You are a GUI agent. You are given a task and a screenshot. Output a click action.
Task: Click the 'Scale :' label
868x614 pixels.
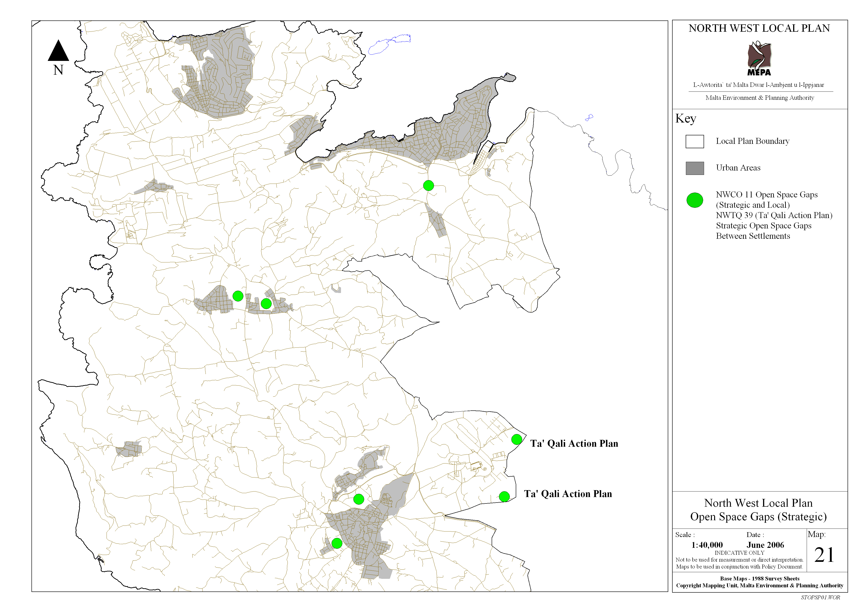[x=685, y=534]
